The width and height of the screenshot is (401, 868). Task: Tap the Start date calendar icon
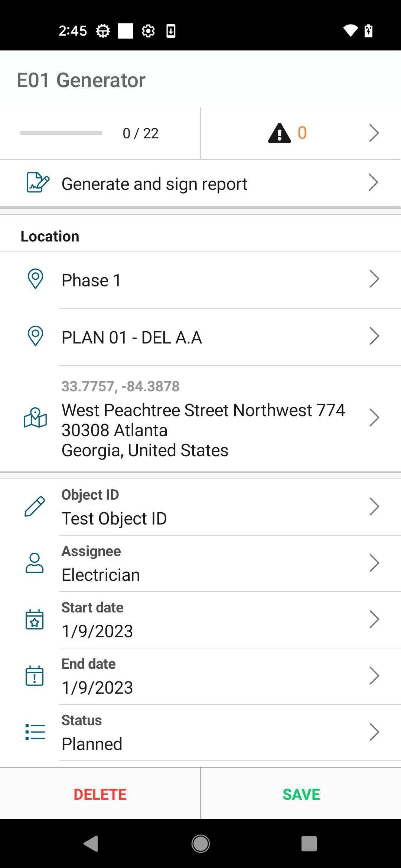[x=35, y=619]
